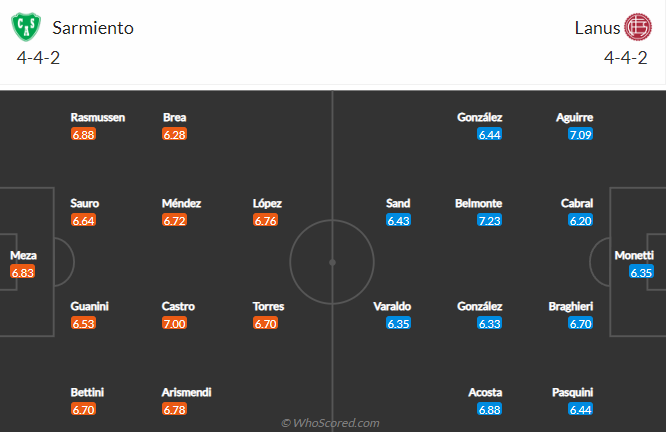The height and width of the screenshot is (432, 667).
Task: Click Brea's 6.28 rating badge
Action: click(x=174, y=134)
